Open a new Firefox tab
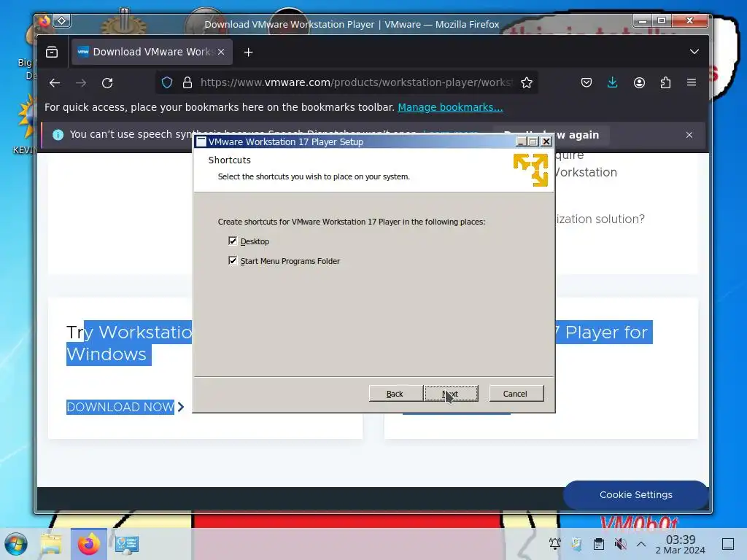This screenshot has width=747, height=560. point(248,52)
